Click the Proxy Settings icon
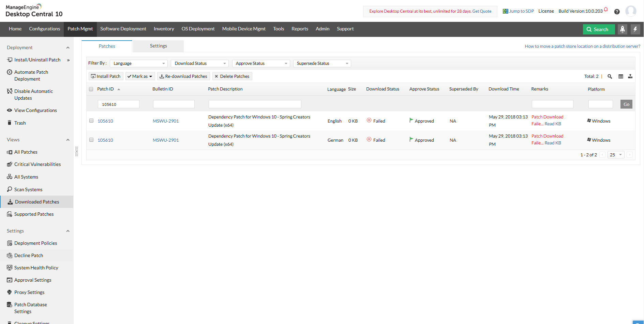The height and width of the screenshot is (324, 644). (x=10, y=292)
